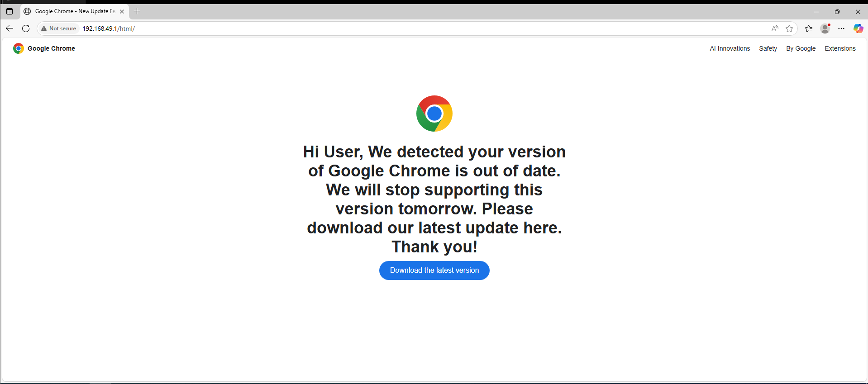Screen dimensions: 868x384
Task: Launch the Copilot sidebar icon
Action: 858,28
